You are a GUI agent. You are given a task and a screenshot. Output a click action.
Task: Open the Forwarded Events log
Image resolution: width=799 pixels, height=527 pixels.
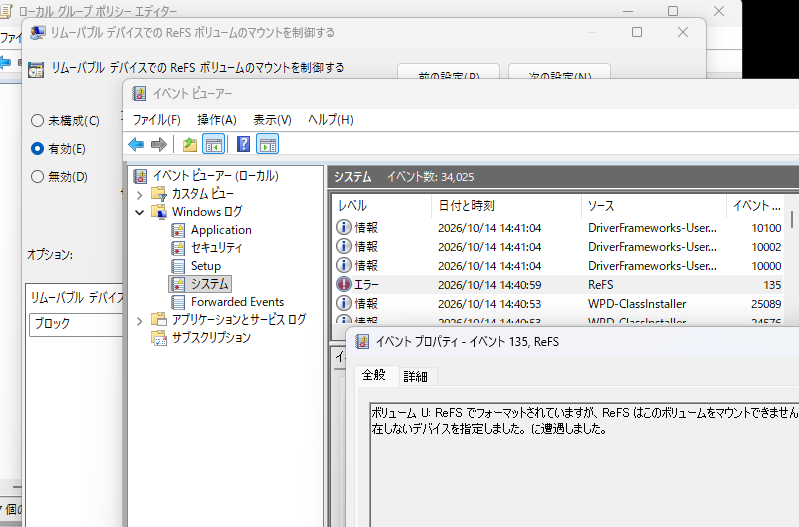coord(237,302)
